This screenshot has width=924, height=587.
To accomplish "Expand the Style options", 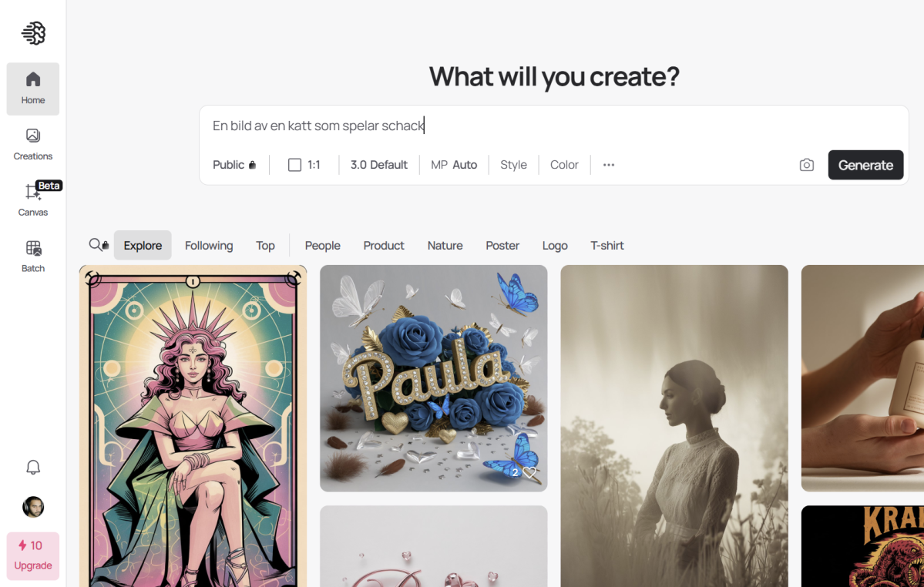I will click(x=513, y=165).
